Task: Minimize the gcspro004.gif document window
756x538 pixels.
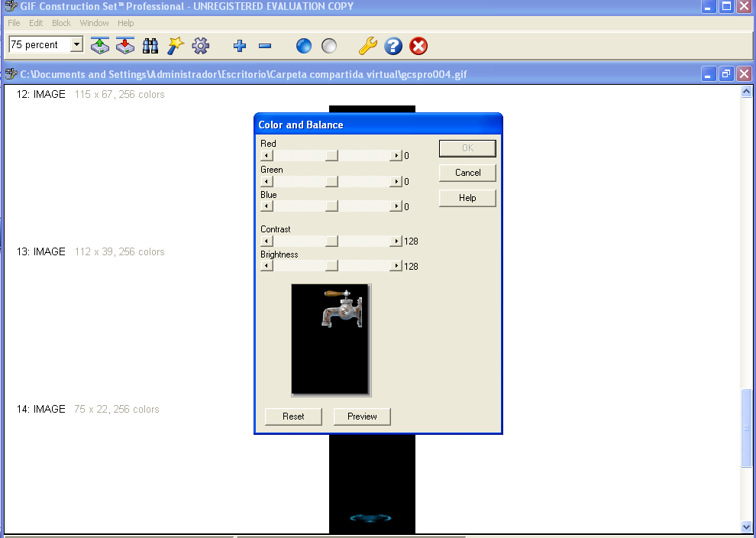Action: 708,74
